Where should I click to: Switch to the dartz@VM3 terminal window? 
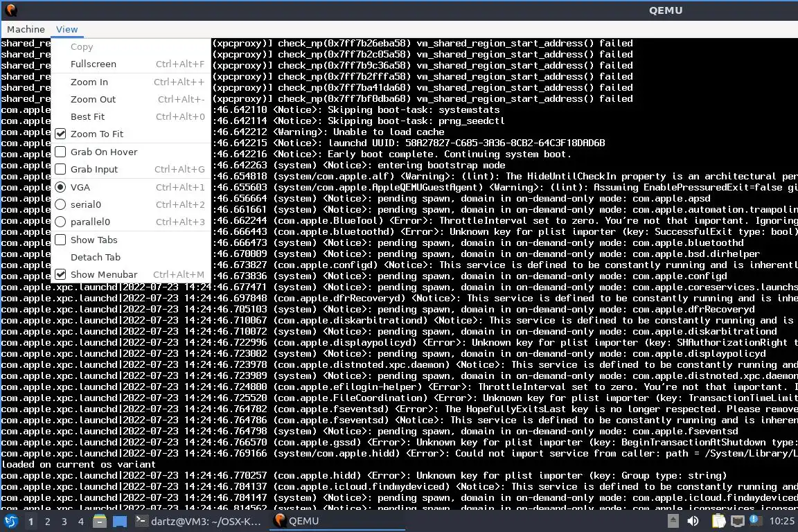pyautogui.click(x=199, y=521)
